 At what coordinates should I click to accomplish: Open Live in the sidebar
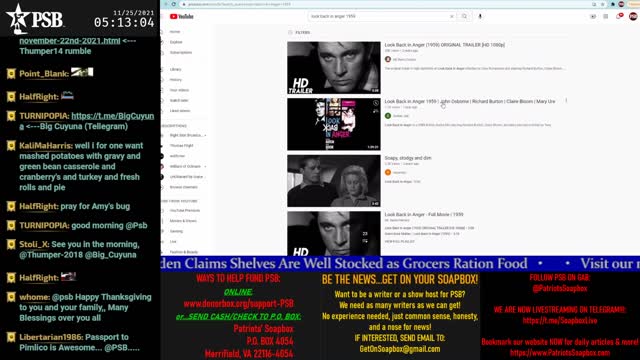[173, 242]
